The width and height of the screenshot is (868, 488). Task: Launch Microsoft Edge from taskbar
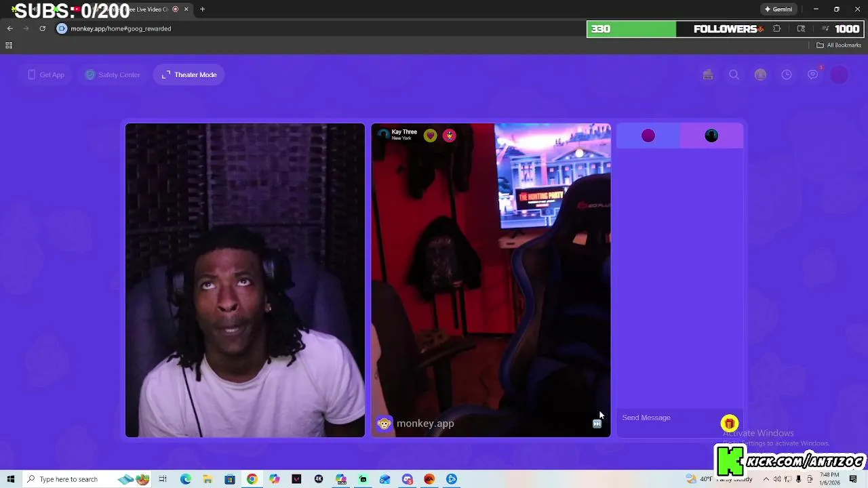[x=185, y=479]
